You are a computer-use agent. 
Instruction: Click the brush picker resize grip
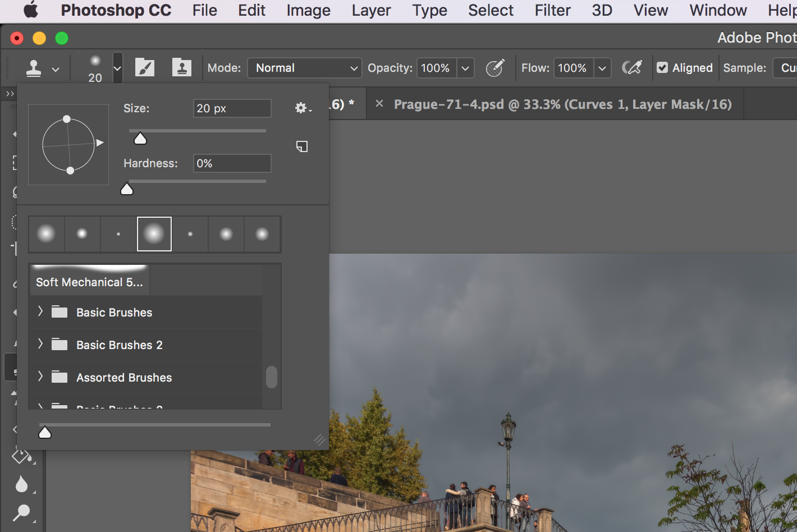[x=319, y=440]
